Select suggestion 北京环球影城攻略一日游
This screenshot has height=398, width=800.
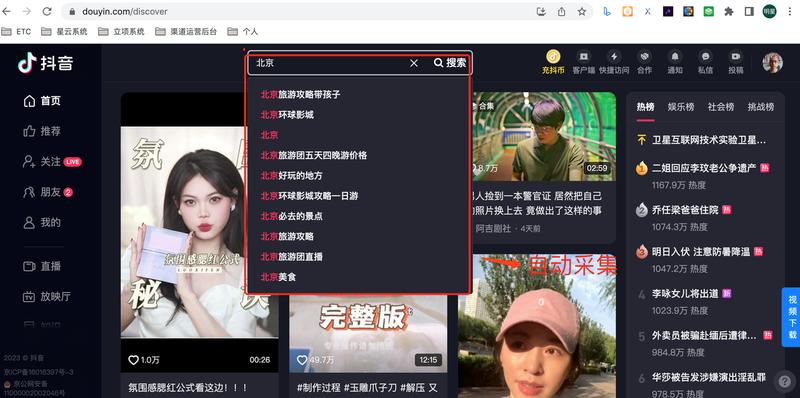pos(309,196)
